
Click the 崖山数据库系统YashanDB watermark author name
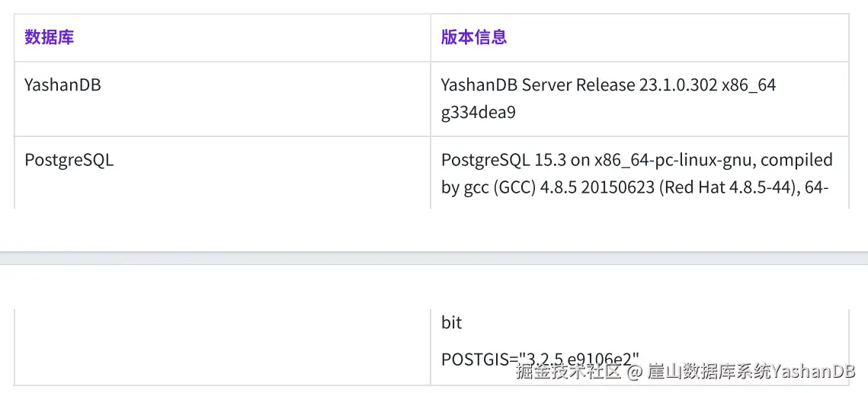point(751,372)
